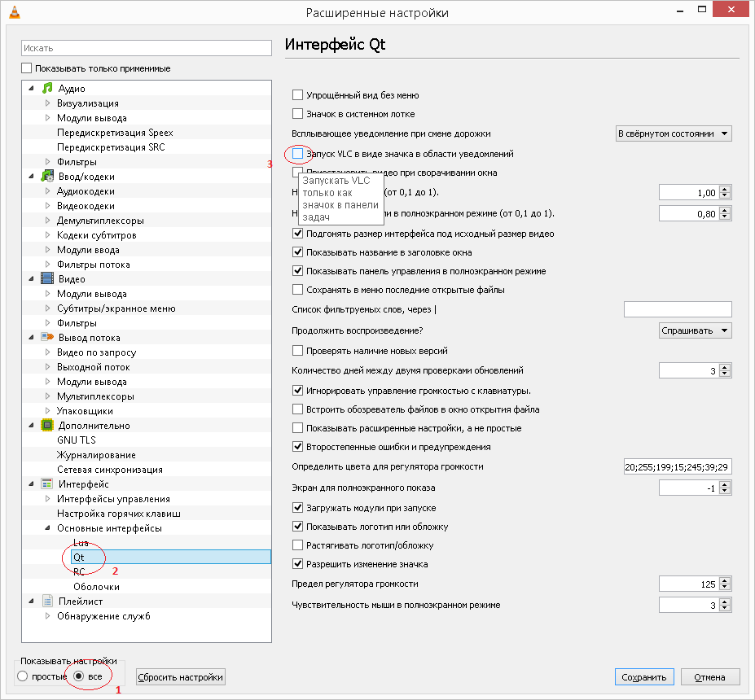Toggle Значок в системном лотке checkbox
Image resolution: width=755 pixels, height=700 pixels.
point(297,113)
